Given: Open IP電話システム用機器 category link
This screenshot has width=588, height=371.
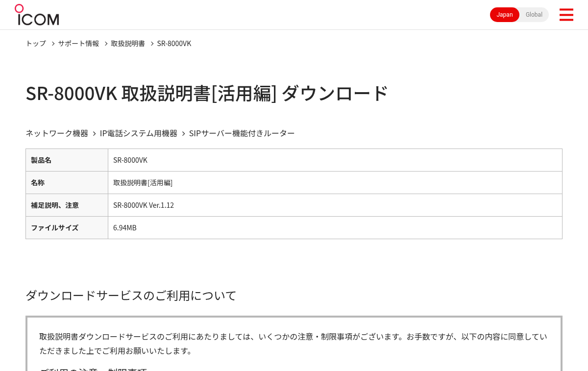Looking at the screenshot, I should point(139,133).
